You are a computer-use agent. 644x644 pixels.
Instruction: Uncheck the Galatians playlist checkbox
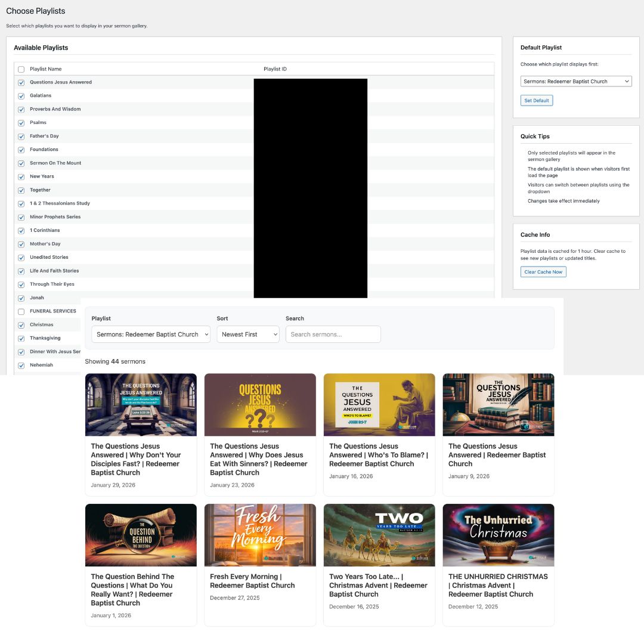point(21,96)
